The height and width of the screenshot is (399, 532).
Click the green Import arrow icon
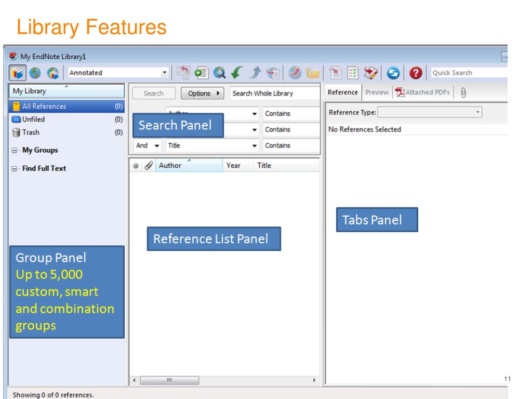pos(237,73)
